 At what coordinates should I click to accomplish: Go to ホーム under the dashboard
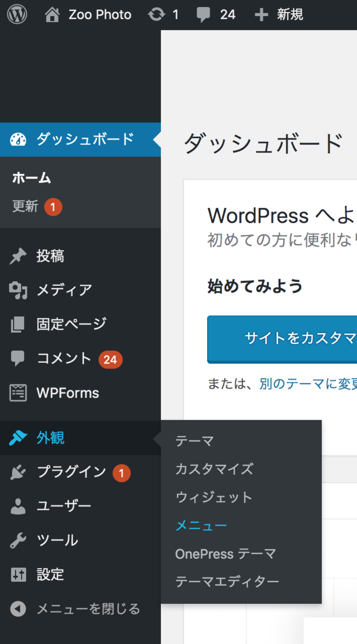(32, 178)
